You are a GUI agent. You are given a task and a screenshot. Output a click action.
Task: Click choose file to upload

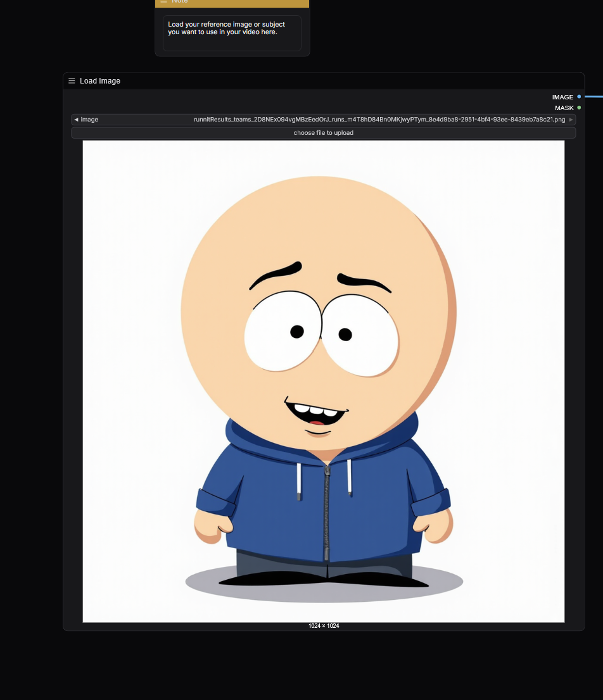[x=323, y=132]
